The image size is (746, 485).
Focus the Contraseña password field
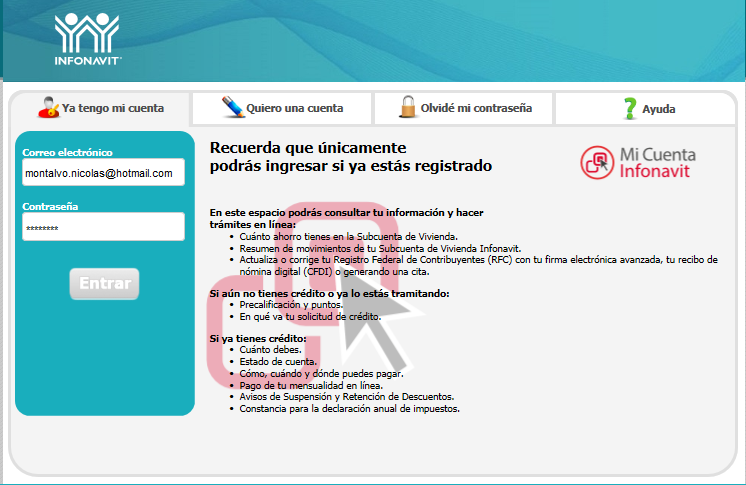(103, 227)
